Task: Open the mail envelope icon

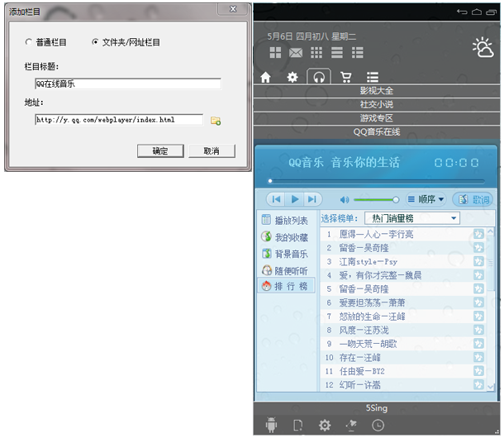Action: [x=296, y=52]
